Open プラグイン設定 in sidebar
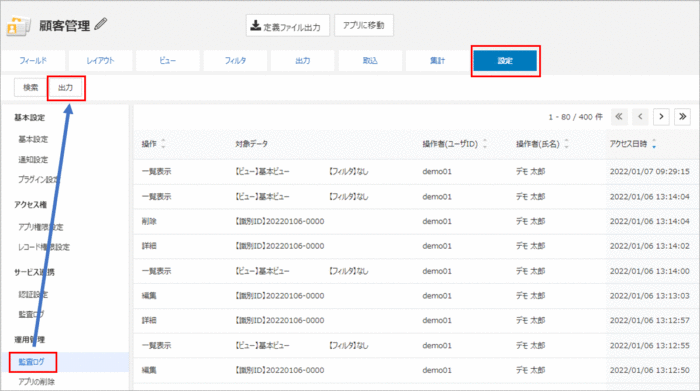The width and height of the screenshot is (700, 391). pyautogui.click(x=39, y=179)
